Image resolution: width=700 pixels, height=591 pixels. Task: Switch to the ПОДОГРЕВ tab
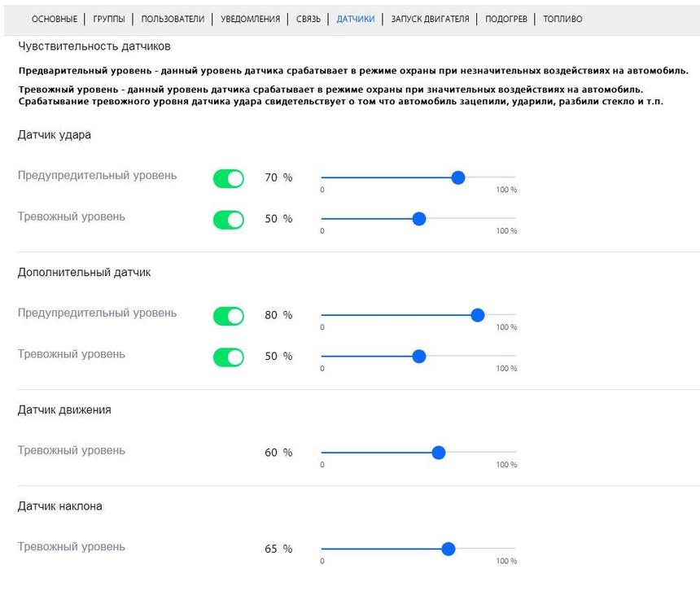tap(505, 19)
